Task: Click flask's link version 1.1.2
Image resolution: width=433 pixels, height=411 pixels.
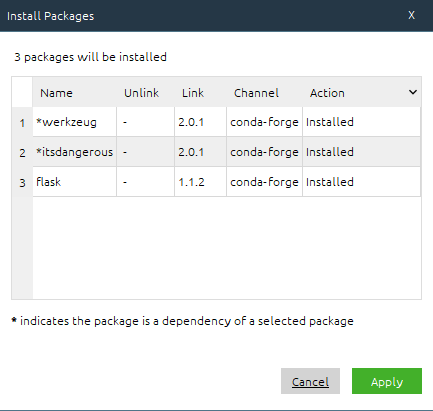Action: [200, 182]
